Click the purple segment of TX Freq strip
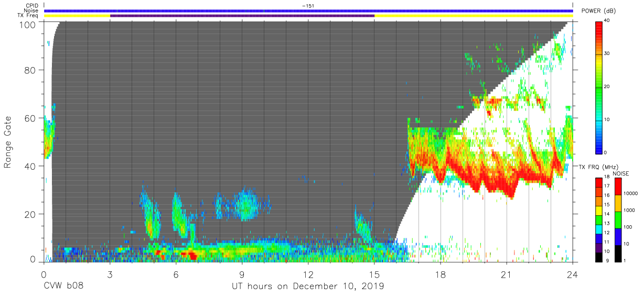The width and height of the screenshot is (644, 297). [242, 16]
